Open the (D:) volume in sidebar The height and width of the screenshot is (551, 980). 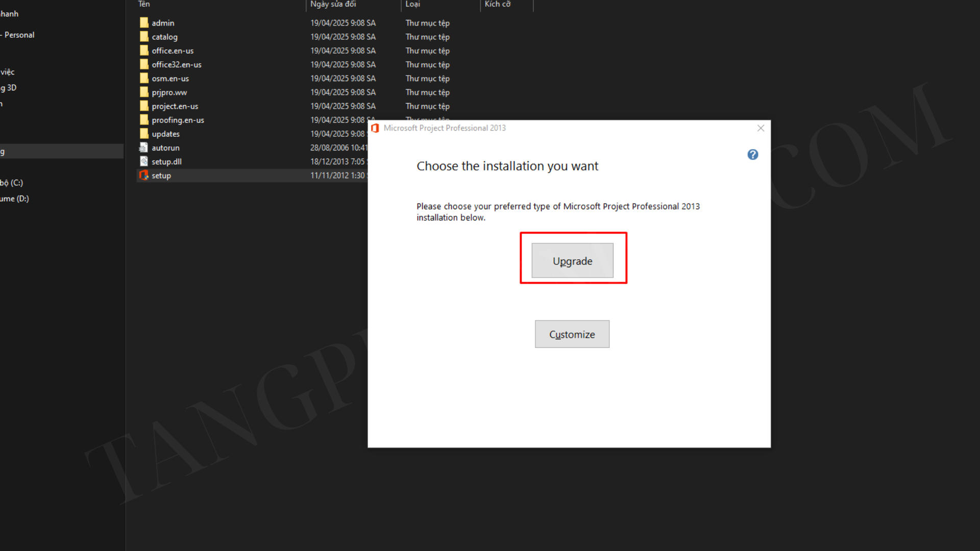coord(15,198)
